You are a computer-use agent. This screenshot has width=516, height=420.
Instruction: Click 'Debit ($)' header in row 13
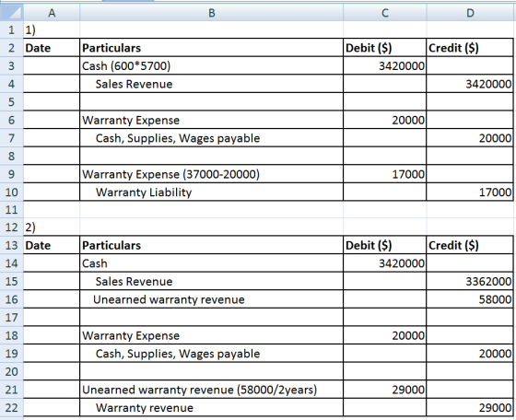tap(385, 245)
